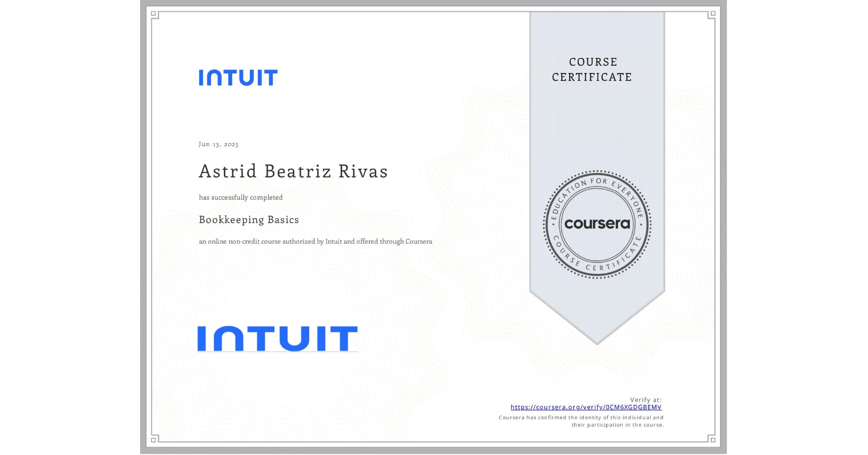Click the course authorization description line
The width and height of the screenshot is (868, 455).
[315, 241]
